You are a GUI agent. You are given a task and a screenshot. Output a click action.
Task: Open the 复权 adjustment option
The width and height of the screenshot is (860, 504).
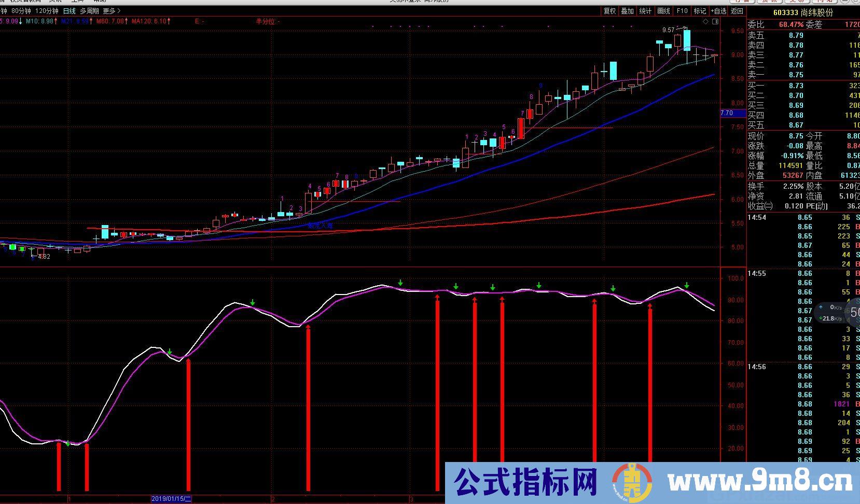pyautogui.click(x=609, y=11)
